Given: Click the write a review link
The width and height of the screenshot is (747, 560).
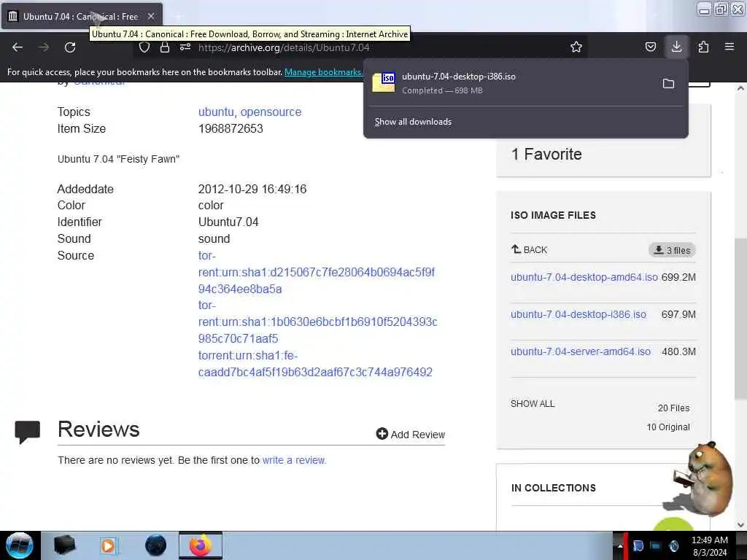Looking at the screenshot, I should (x=294, y=461).
